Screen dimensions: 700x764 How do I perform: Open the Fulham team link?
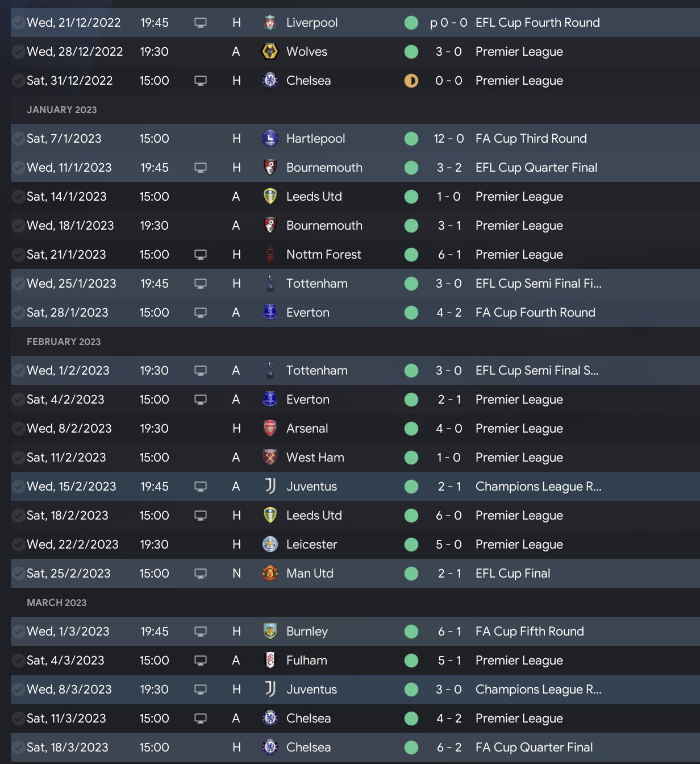(307, 661)
